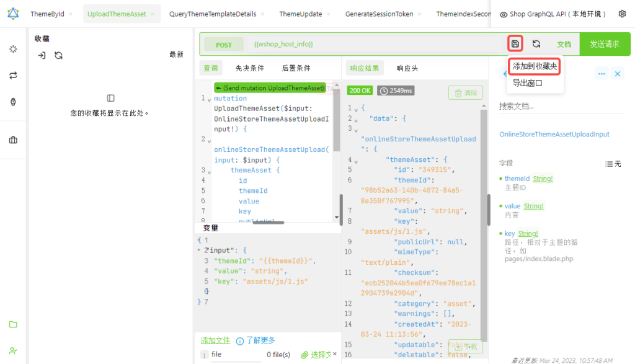The image size is (635, 364).
Task: Select the green folder icon in the left sidebar
Action: pyautogui.click(x=13, y=324)
